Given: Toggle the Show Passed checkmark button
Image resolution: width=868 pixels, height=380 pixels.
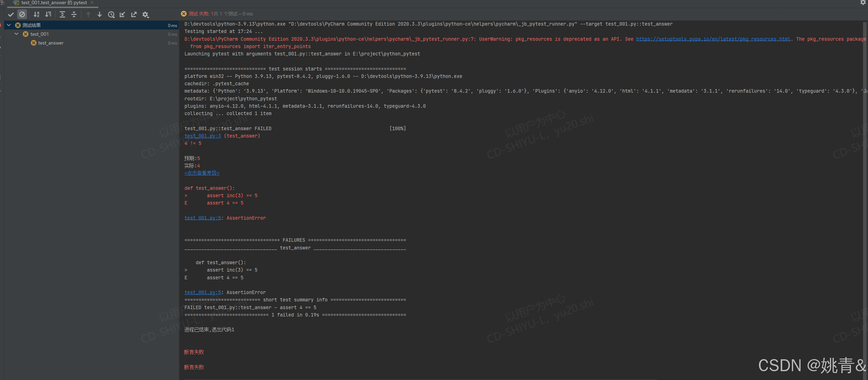Looking at the screenshot, I should (11, 14).
